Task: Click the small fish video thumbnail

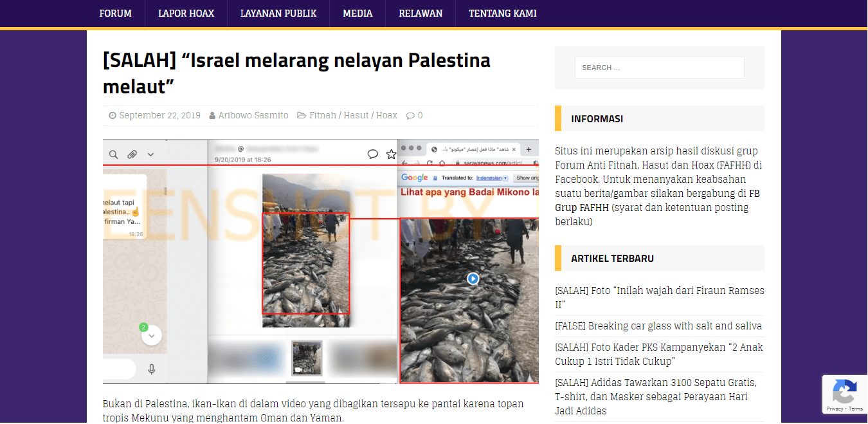Action: (307, 358)
